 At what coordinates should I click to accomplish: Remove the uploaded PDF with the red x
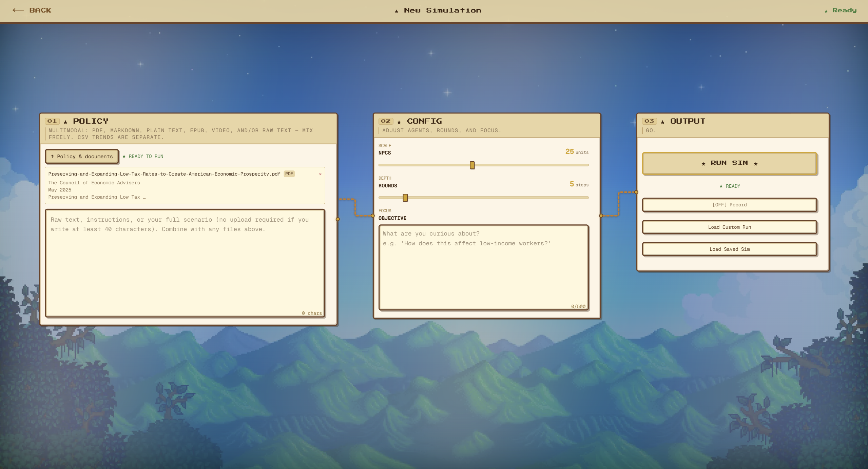(x=320, y=174)
